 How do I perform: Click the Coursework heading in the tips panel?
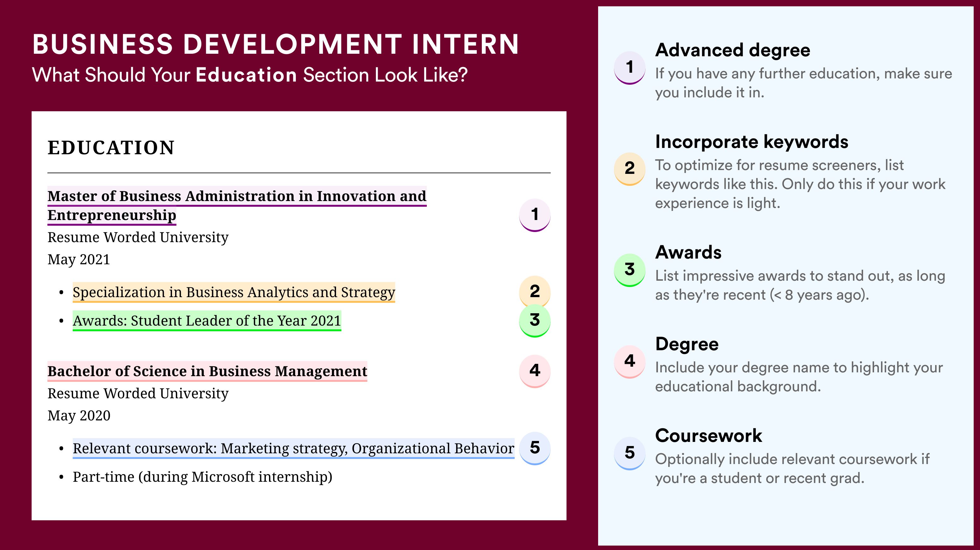tap(709, 436)
